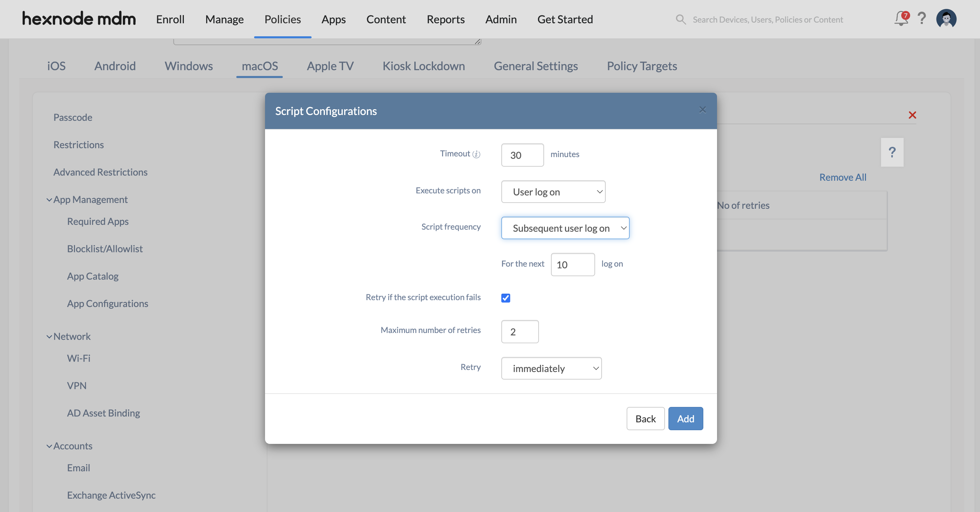Open Blocklist/Allowlist in the sidebar
This screenshot has width=980, height=512.
[x=105, y=248]
